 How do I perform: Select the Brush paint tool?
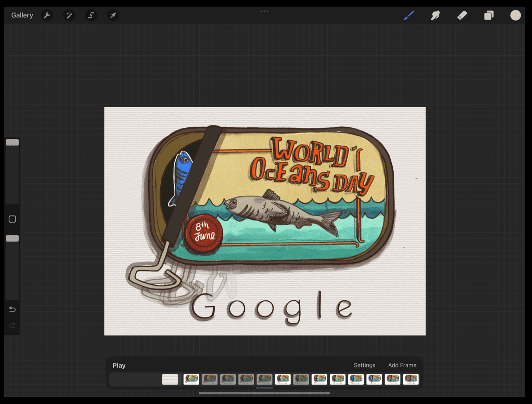click(x=409, y=15)
